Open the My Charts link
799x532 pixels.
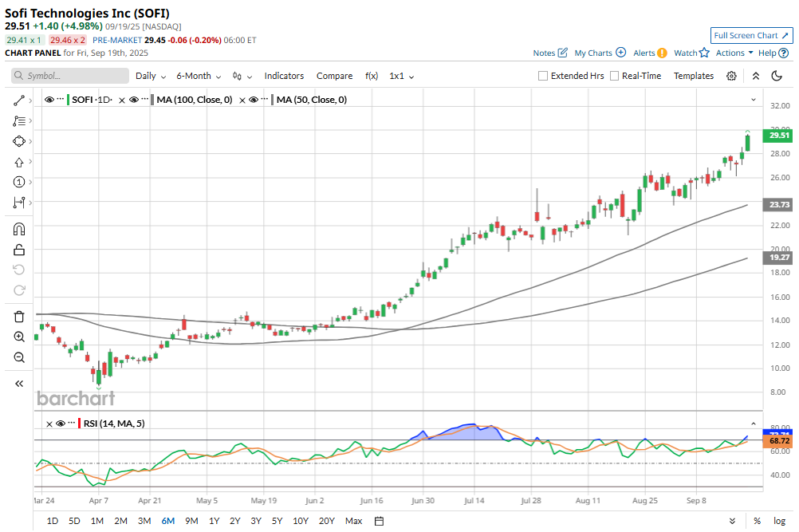(593, 53)
